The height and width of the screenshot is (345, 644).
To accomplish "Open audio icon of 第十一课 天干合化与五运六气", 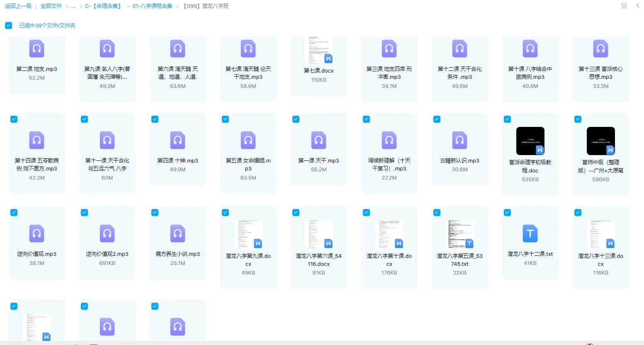I will click(107, 140).
